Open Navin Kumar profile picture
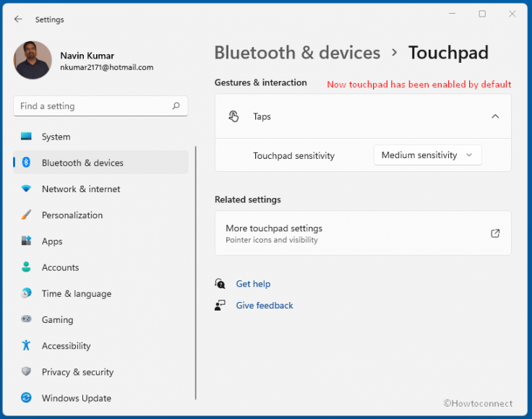 pos(33,61)
